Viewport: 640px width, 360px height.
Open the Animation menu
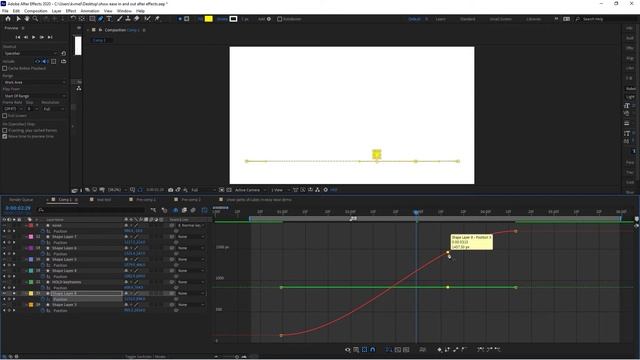click(90, 11)
